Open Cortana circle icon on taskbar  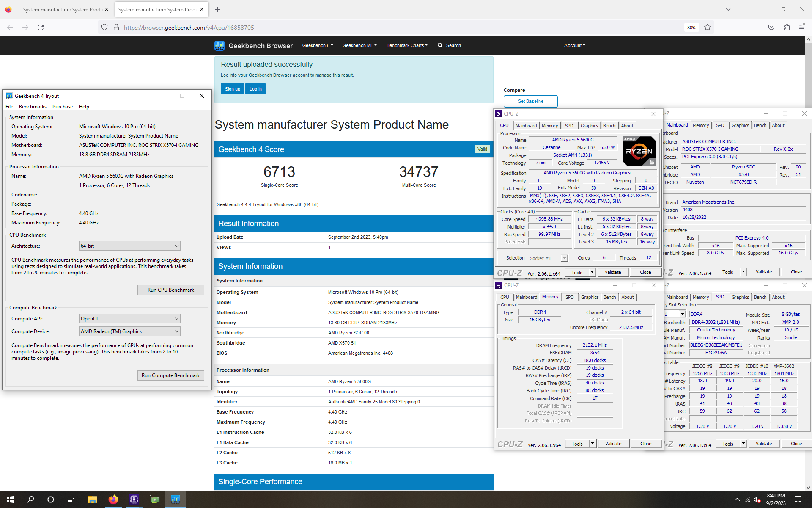(51, 500)
